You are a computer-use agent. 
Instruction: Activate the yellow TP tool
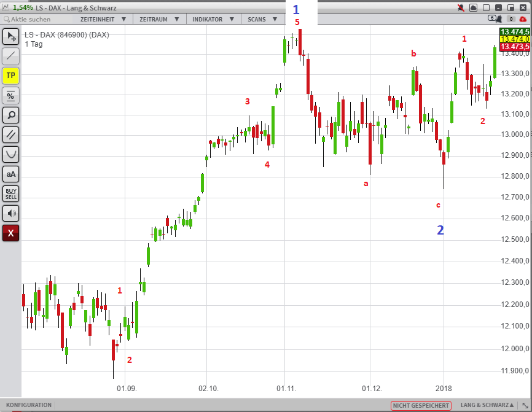click(11, 76)
